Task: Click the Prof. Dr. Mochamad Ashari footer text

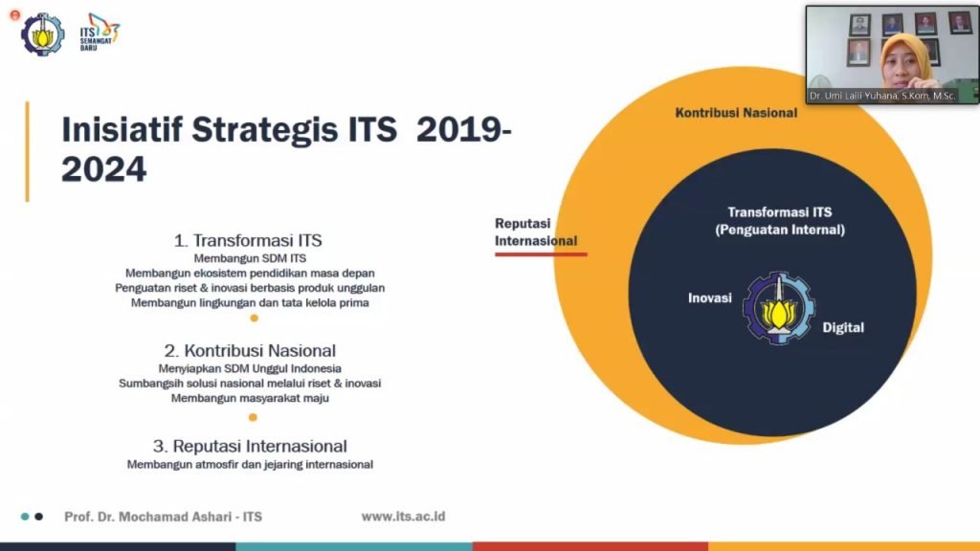Action: 163,517
